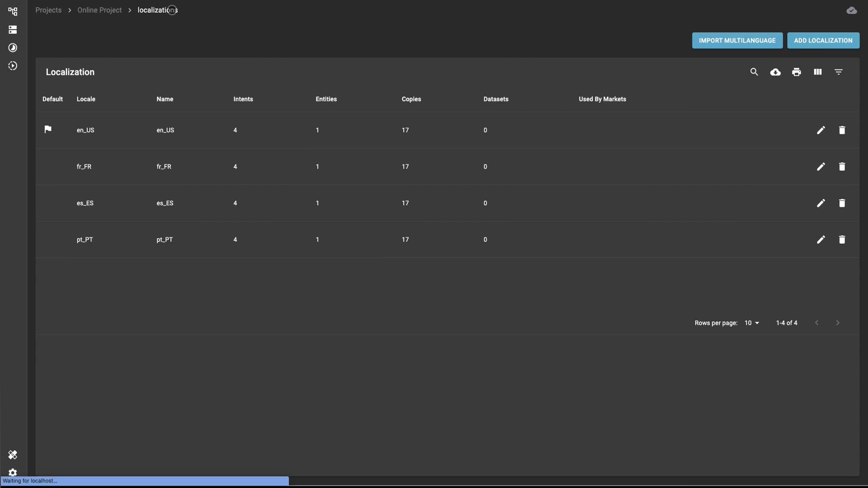Download the Localization table as CSV
This screenshot has height=488, width=868.
775,72
